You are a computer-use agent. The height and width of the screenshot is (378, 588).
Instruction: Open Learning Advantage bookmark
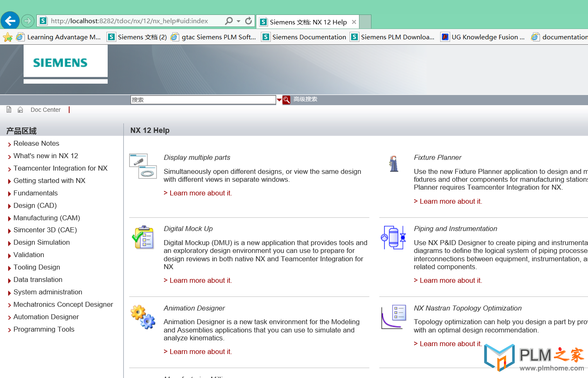[59, 37]
